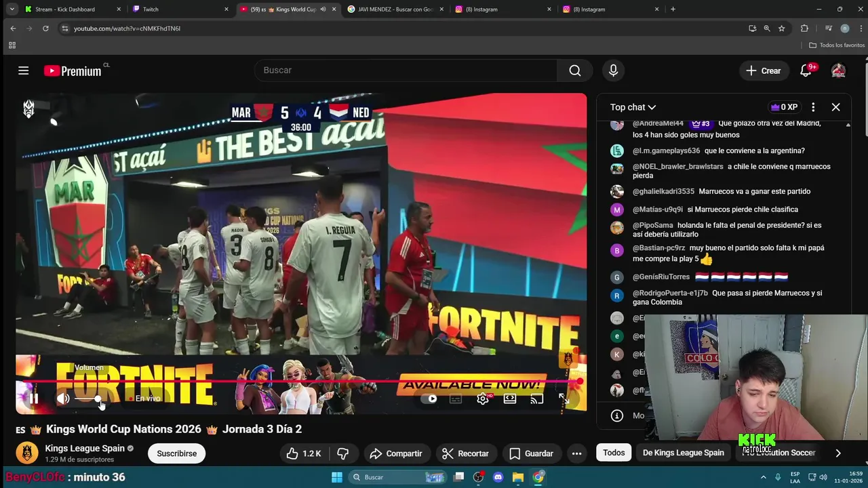Screen dimensions: 868x488
Task: Open the 0 XP crown points button
Action: pyautogui.click(x=784, y=107)
